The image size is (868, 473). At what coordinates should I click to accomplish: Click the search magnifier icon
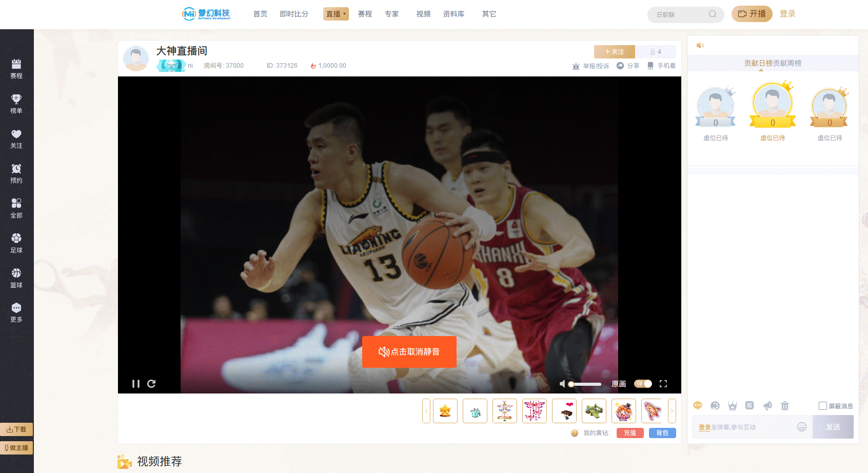pyautogui.click(x=713, y=14)
